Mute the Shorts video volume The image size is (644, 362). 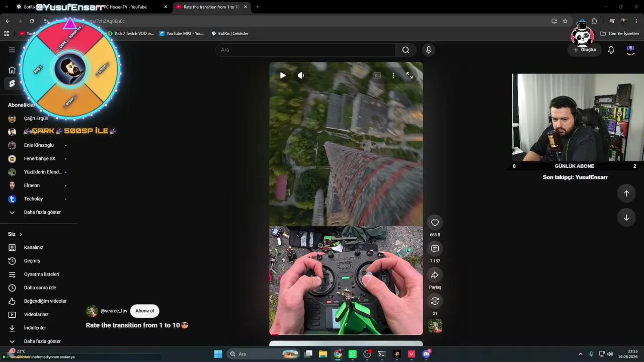coord(301,75)
